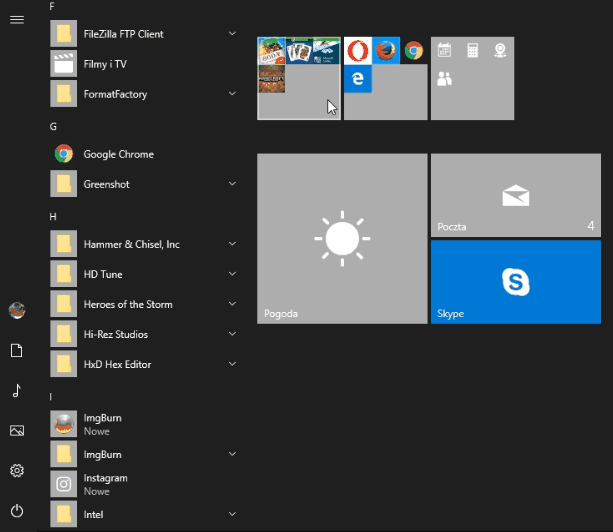Open the Solitaire playing cards tile
The width and height of the screenshot is (613, 532).
point(299,51)
